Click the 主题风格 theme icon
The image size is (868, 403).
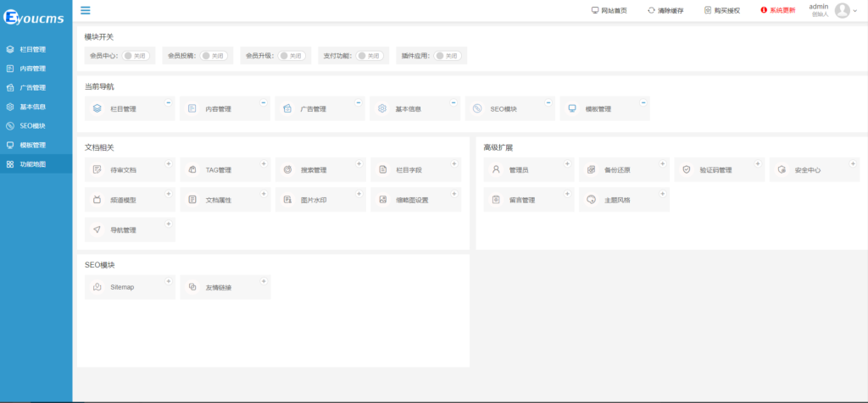(592, 200)
